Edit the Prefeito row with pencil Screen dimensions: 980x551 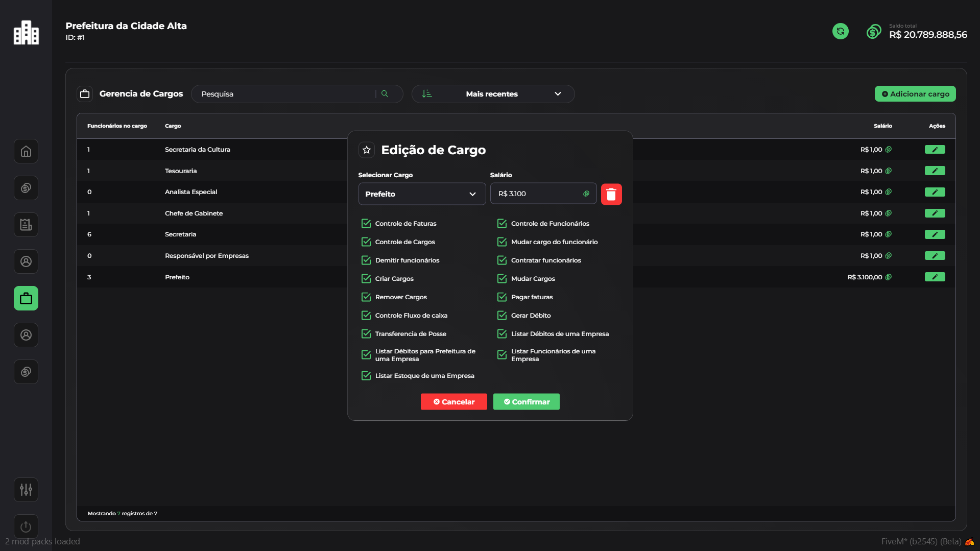click(935, 277)
